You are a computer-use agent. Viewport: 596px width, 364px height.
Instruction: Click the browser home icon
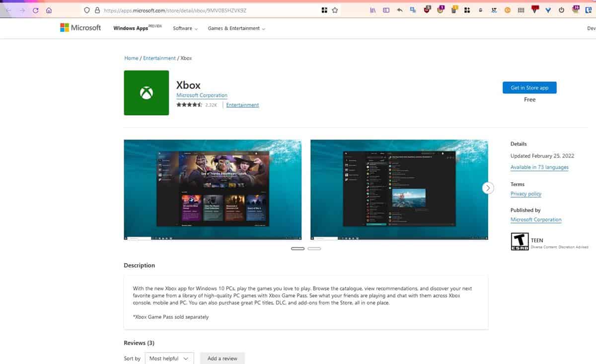pos(49,10)
